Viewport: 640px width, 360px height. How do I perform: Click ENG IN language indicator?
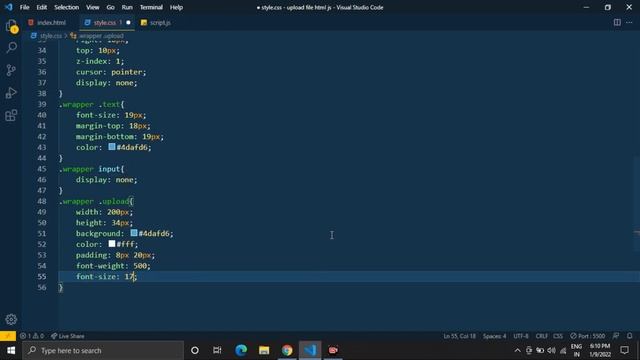point(576,350)
